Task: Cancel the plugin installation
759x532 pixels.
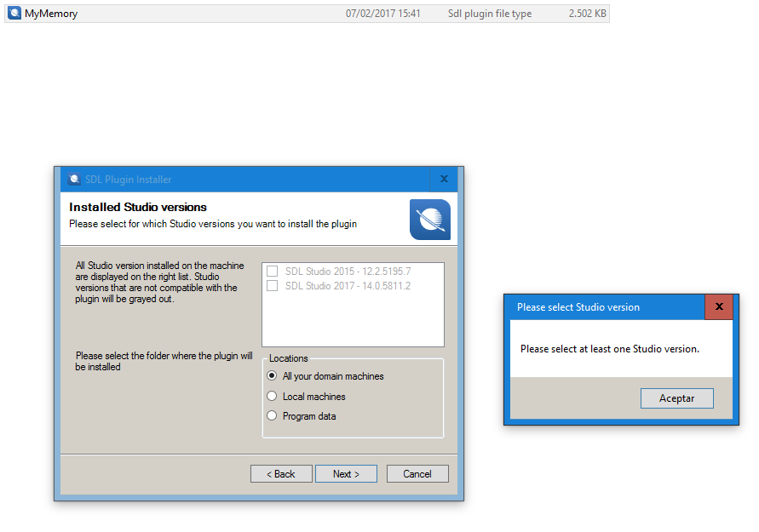Action: pos(417,474)
